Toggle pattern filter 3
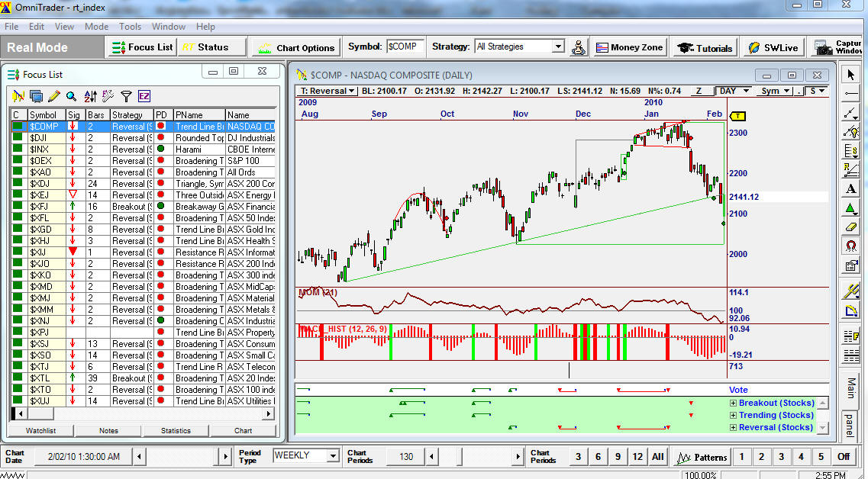 (782, 457)
